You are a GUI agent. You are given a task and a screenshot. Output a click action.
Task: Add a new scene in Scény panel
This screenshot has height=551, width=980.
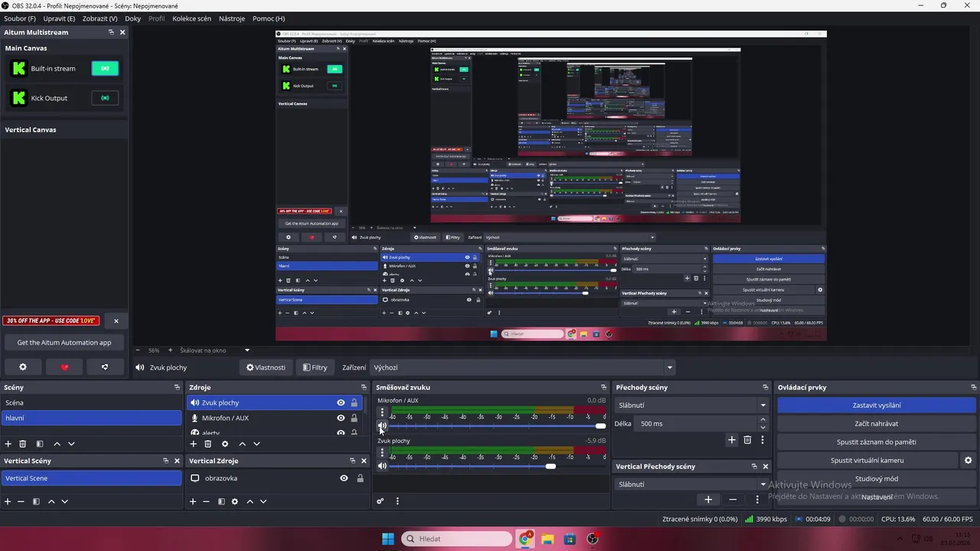coord(8,444)
